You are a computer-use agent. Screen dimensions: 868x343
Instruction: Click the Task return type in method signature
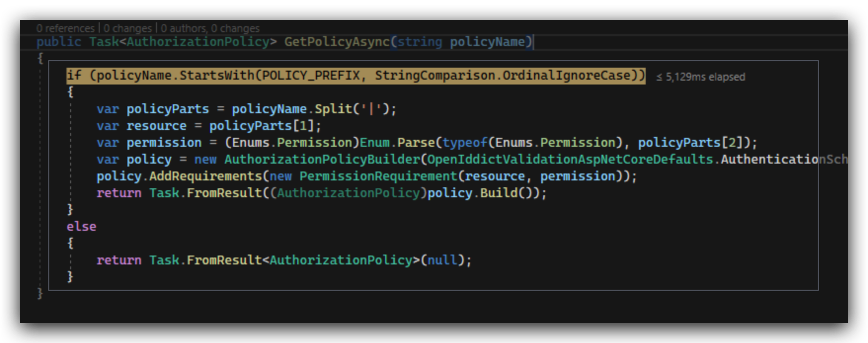[104, 42]
